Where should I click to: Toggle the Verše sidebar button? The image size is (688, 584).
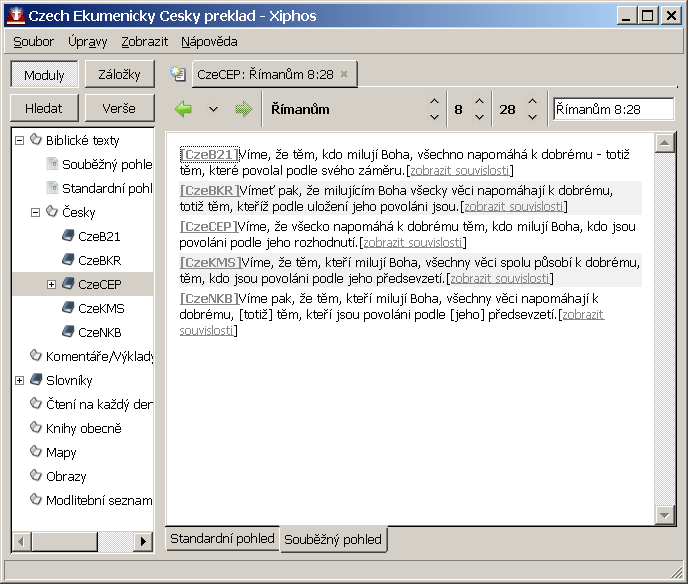click(119, 108)
